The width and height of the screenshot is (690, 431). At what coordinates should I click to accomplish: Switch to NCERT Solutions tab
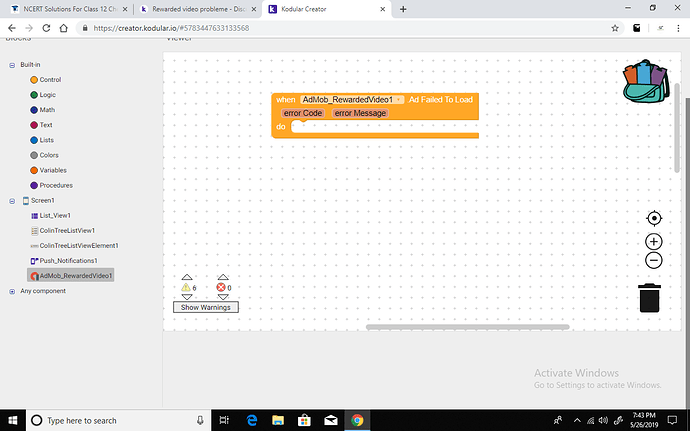tap(70, 9)
